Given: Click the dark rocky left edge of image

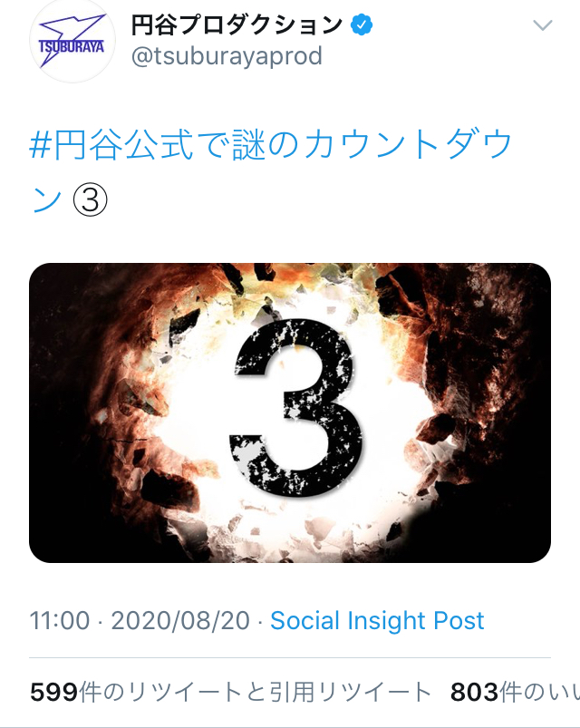Looking at the screenshot, I should click(61, 413).
